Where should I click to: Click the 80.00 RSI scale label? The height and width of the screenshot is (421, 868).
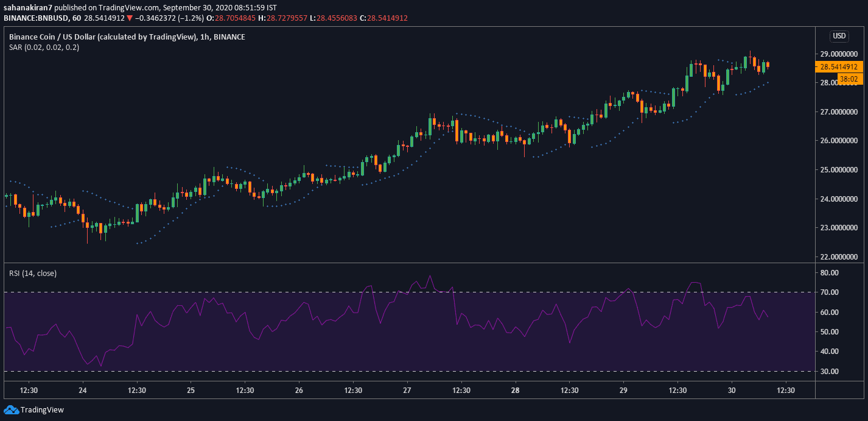pyautogui.click(x=830, y=273)
